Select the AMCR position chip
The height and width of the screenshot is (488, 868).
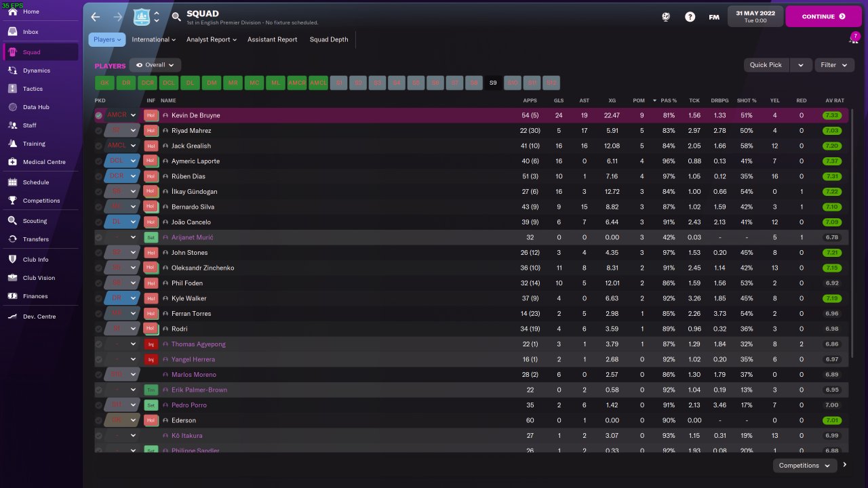(x=297, y=83)
